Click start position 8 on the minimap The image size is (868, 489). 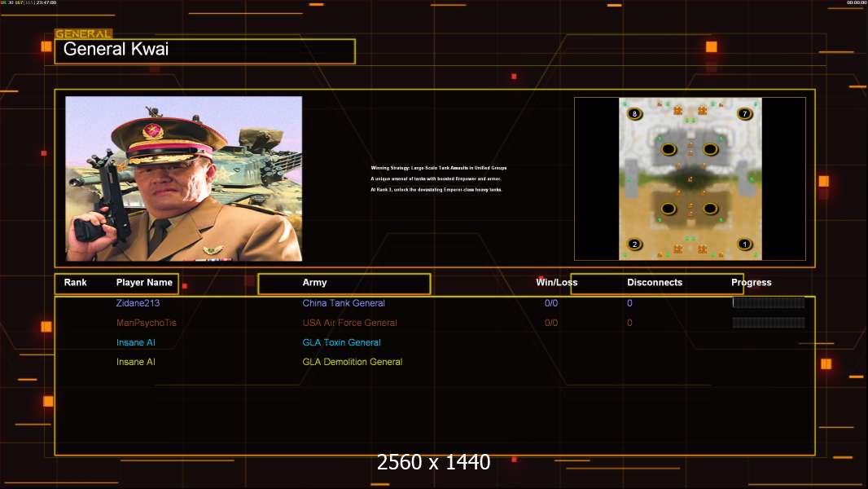pyautogui.click(x=635, y=114)
